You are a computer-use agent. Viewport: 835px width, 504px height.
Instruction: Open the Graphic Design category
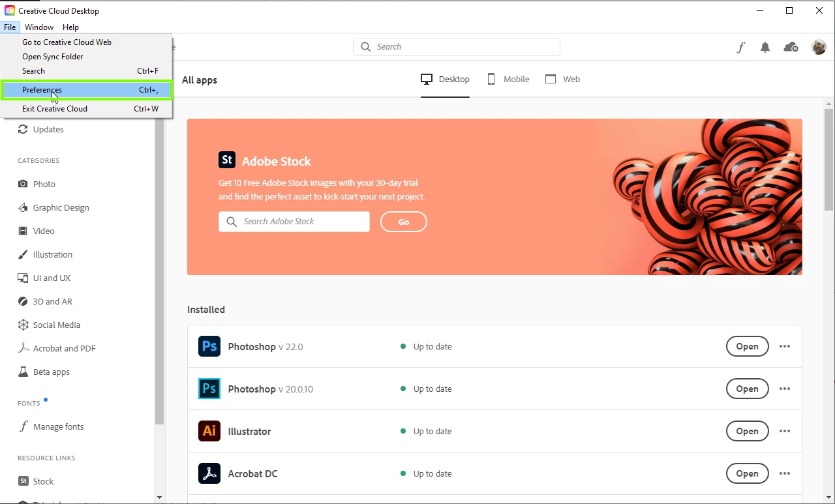click(53, 207)
